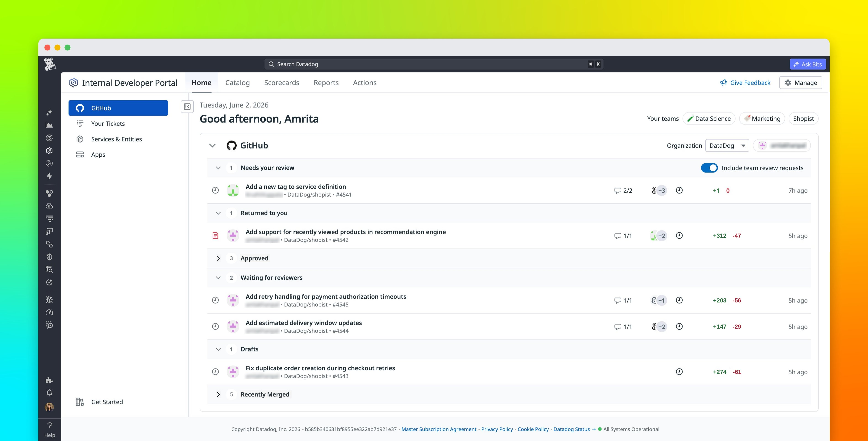This screenshot has width=868, height=441.
Task: Click the list magnifier icon in left rail
Action: click(x=50, y=325)
